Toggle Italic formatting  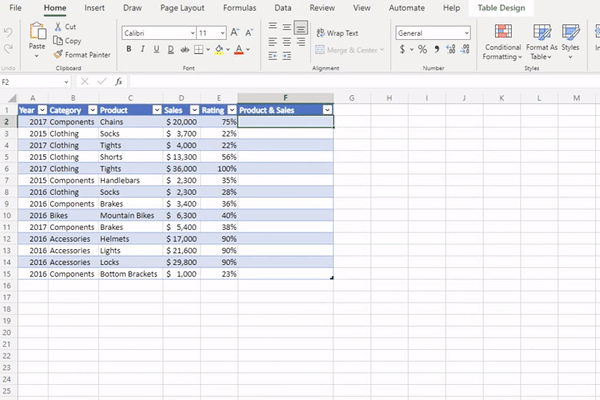[142, 49]
